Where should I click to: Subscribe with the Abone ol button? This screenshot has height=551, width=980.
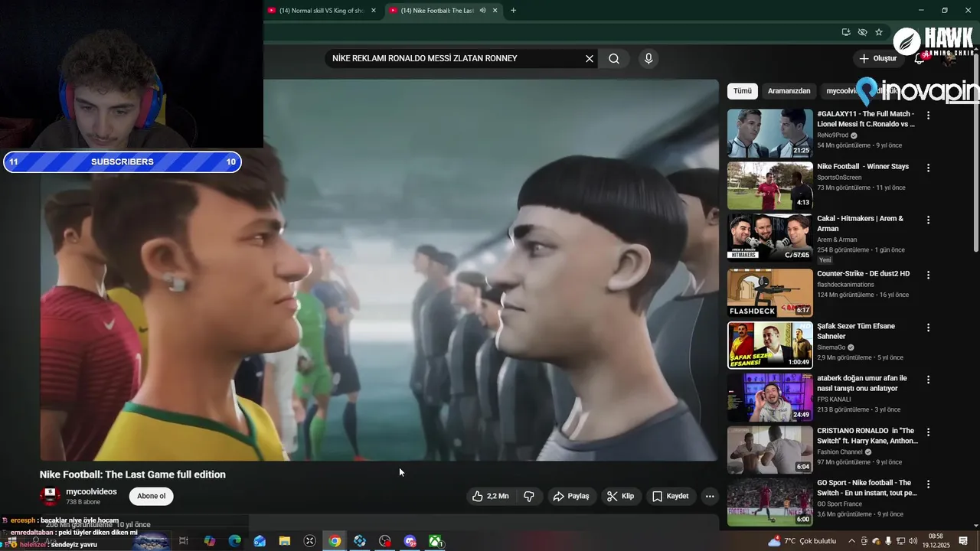click(152, 496)
